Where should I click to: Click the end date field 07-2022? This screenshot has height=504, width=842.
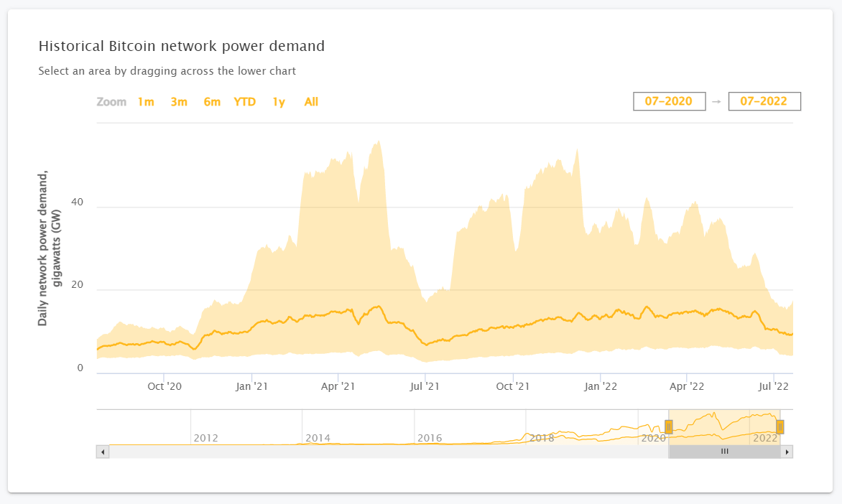[x=764, y=101]
